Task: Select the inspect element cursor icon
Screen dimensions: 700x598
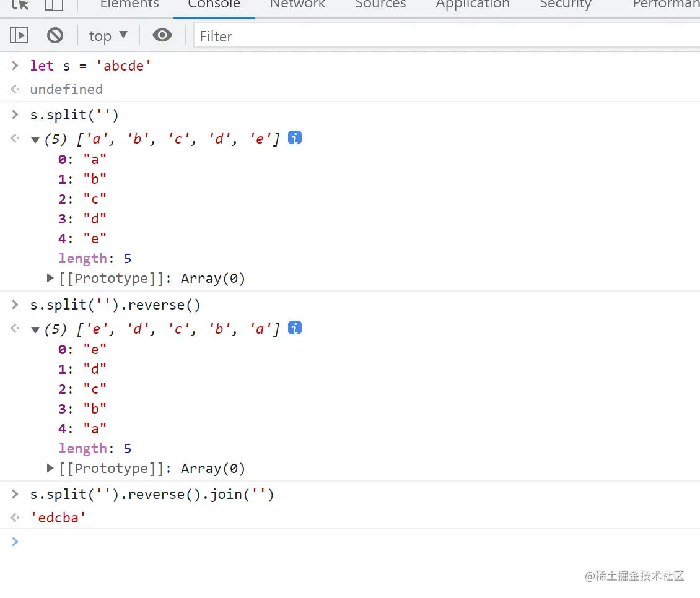Action: click(x=20, y=4)
